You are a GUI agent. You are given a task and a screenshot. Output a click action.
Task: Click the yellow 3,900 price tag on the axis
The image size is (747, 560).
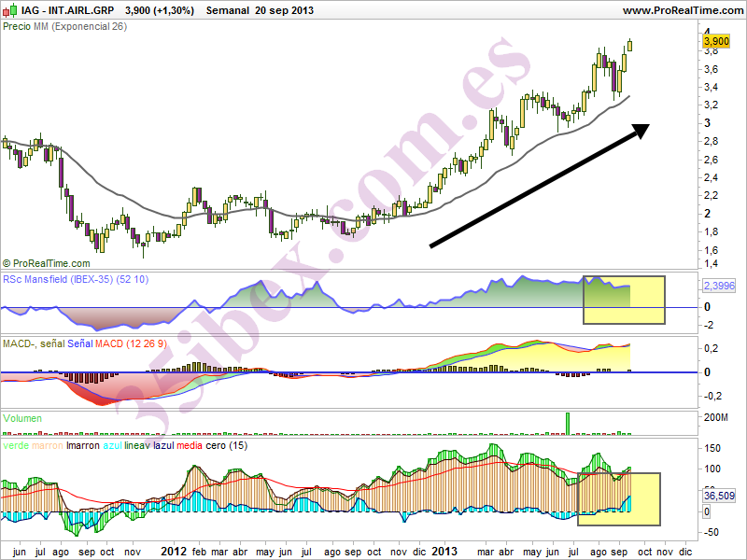(x=716, y=41)
